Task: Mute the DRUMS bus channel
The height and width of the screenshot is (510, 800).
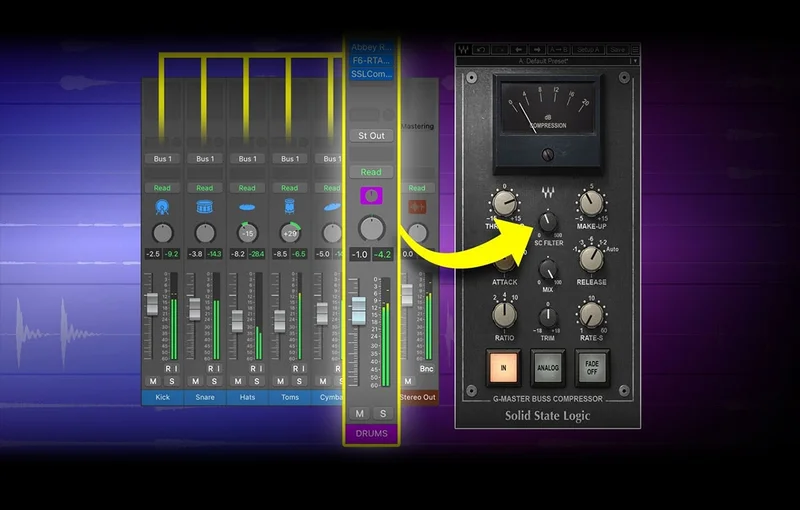Action: [x=360, y=414]
